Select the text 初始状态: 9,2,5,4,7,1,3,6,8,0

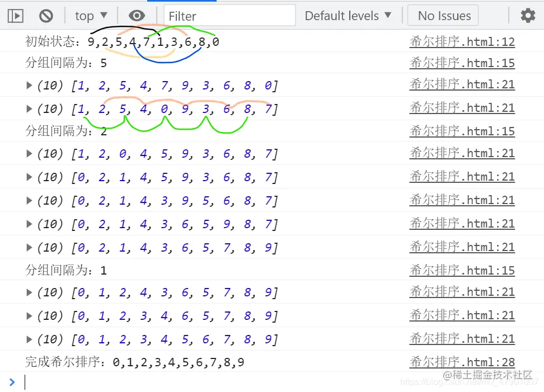coord(122,41)
